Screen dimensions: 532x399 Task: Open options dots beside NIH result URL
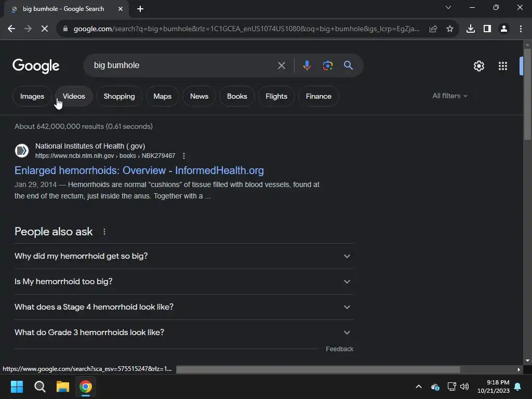(x=183, y=156)
